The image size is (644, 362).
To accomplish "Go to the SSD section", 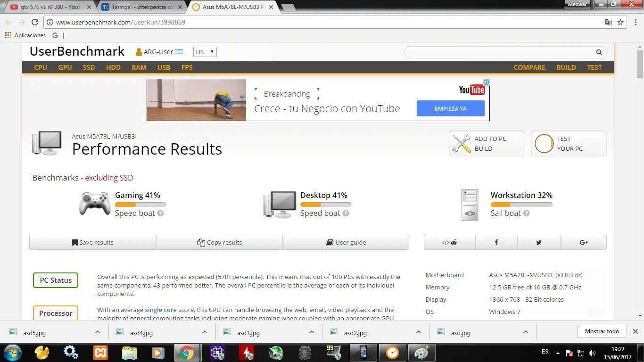I will pyautogui.click(x=89, y=67).
